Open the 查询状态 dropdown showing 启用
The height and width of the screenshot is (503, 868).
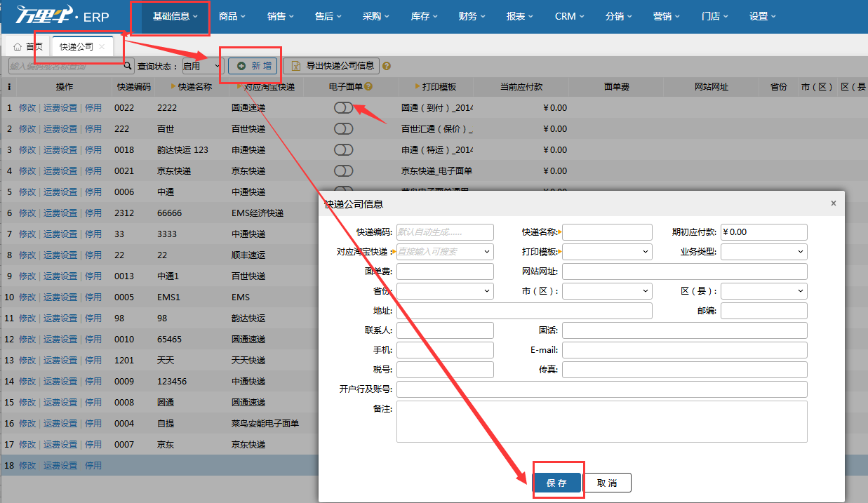coord(202,66)
